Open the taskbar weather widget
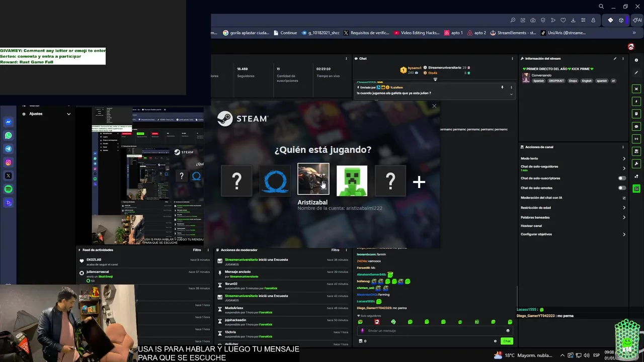The width and height of the screenshot is (644, 362). coord(523,355)
